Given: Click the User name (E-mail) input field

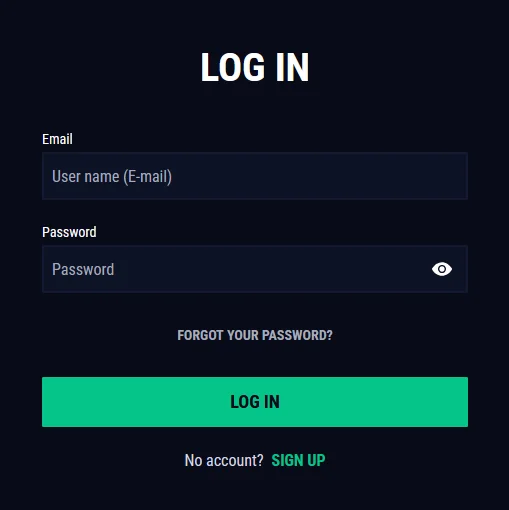Looking at the screenshot, I should pos(255,176).
